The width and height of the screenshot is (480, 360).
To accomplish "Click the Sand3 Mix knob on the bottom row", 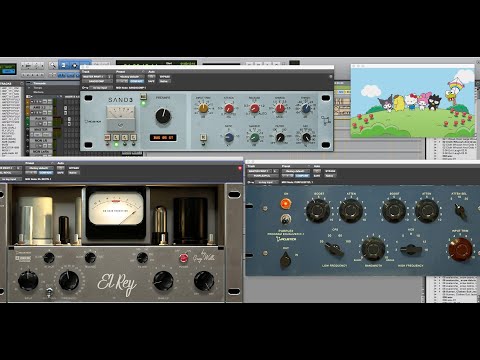I will point(306,137).
